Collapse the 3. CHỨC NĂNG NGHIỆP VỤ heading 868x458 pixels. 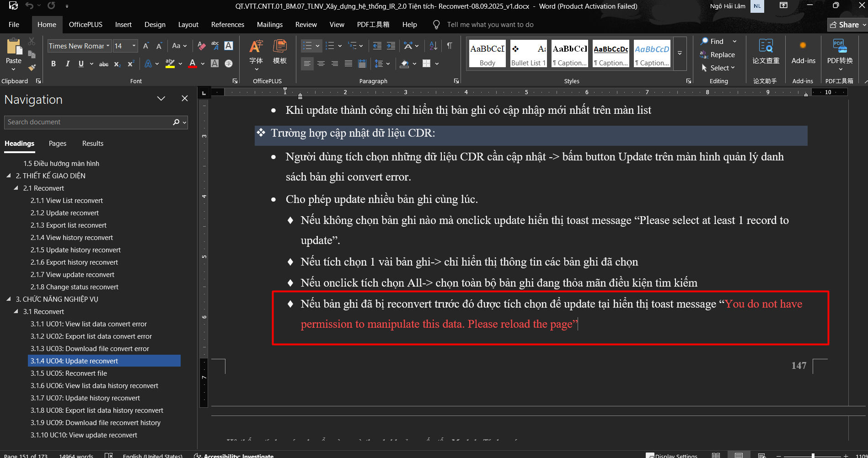pos(9,299)
